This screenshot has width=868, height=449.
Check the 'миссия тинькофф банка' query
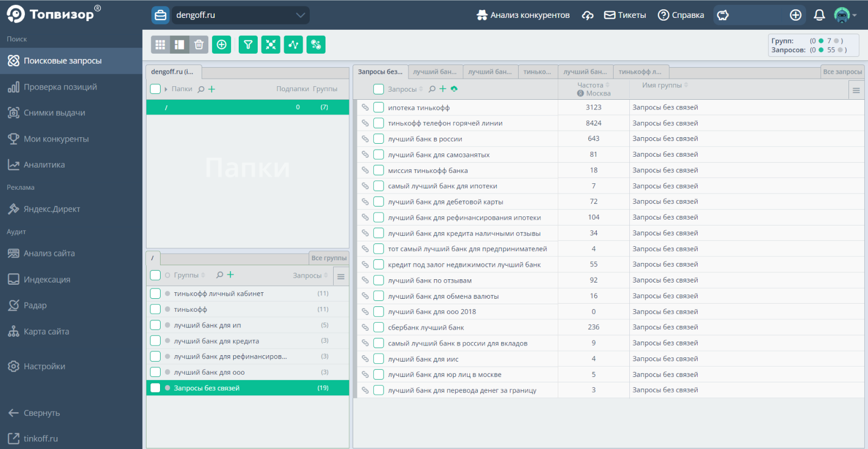click(x=379, y=170)
